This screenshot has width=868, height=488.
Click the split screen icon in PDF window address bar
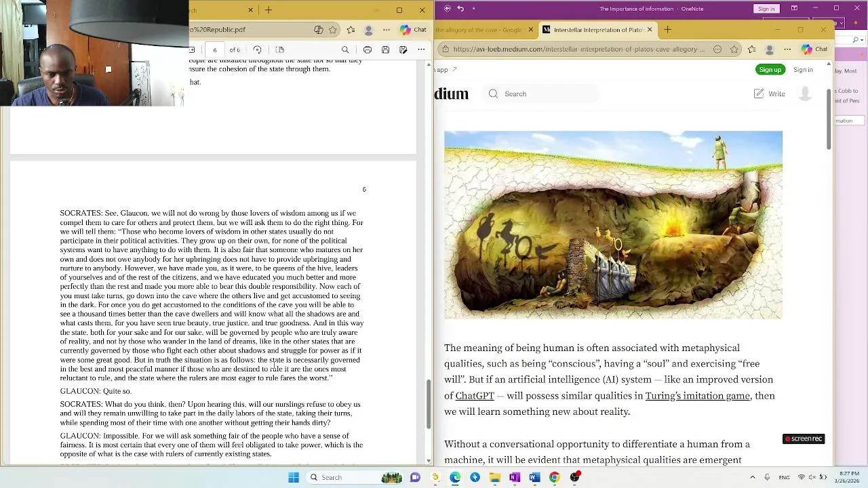click(x=319, y=30)
